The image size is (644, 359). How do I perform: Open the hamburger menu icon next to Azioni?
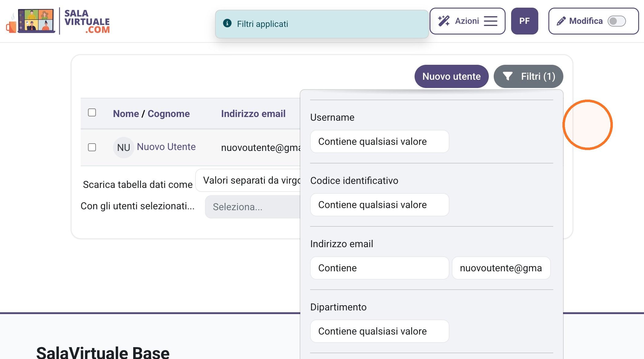tap(490, 21)
